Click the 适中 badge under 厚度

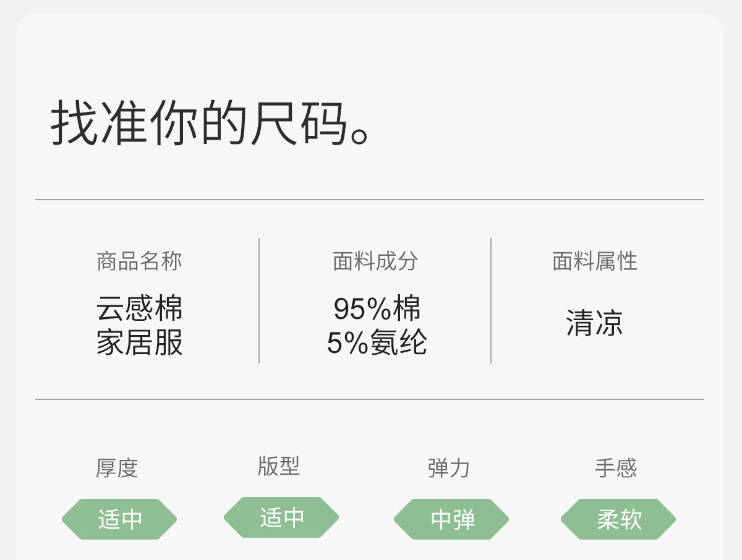[119, 519]
